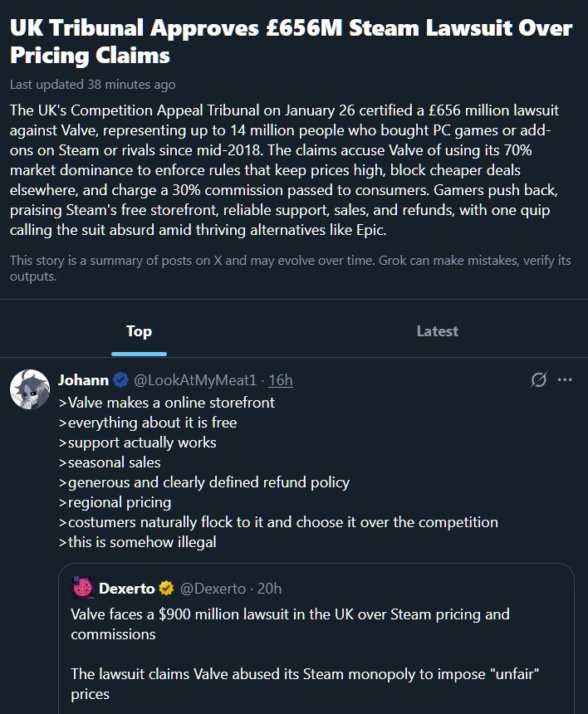Click the Dexerto display name
Image resolution: width=588 pixels, height=714 pixels.
126,589
